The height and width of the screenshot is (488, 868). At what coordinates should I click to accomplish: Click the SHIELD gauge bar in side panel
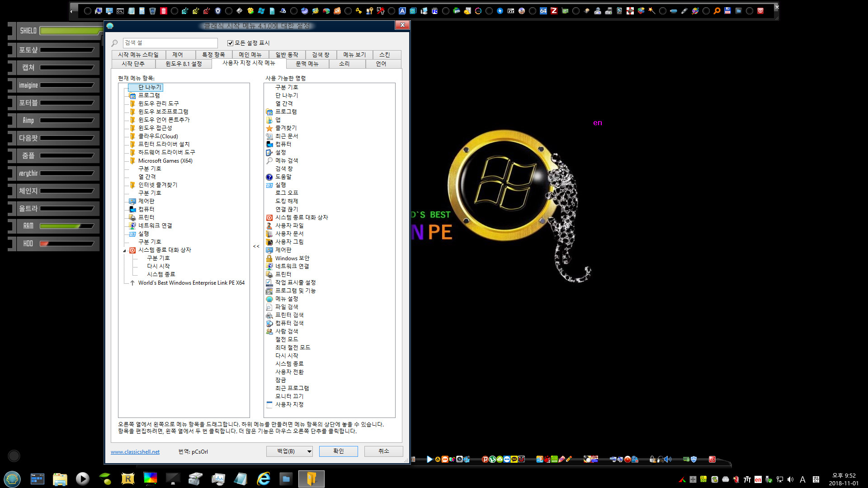click(x=71, y=31)
